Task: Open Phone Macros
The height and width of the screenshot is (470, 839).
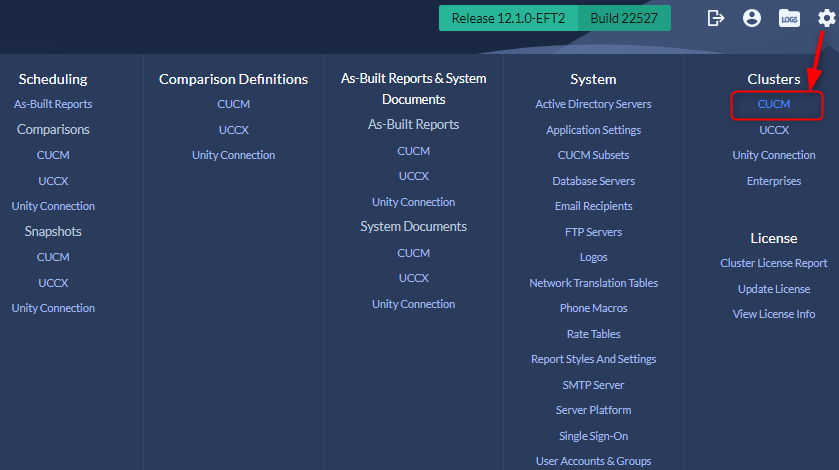Action: pos(593,308)
